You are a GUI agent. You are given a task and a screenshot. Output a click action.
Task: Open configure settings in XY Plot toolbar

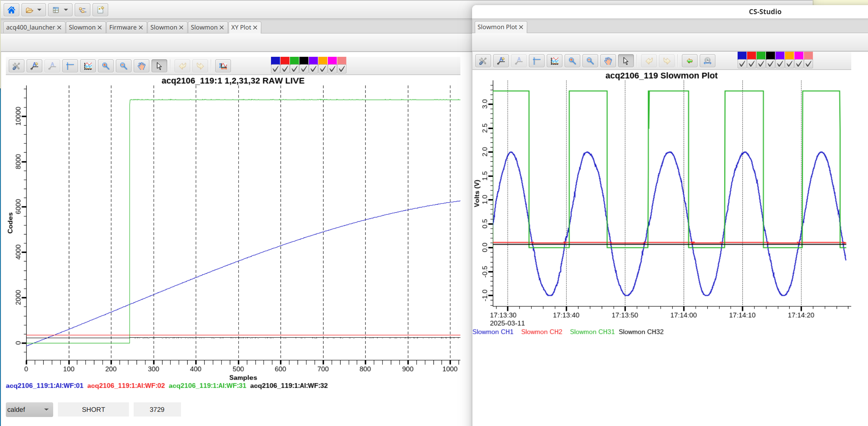(16, 66)
